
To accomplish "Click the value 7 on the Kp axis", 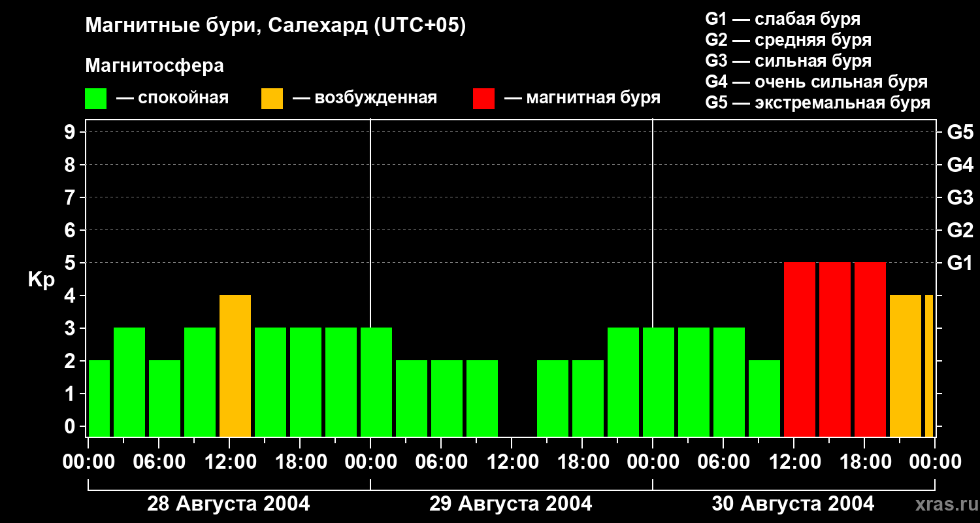I will pos(71,197).
